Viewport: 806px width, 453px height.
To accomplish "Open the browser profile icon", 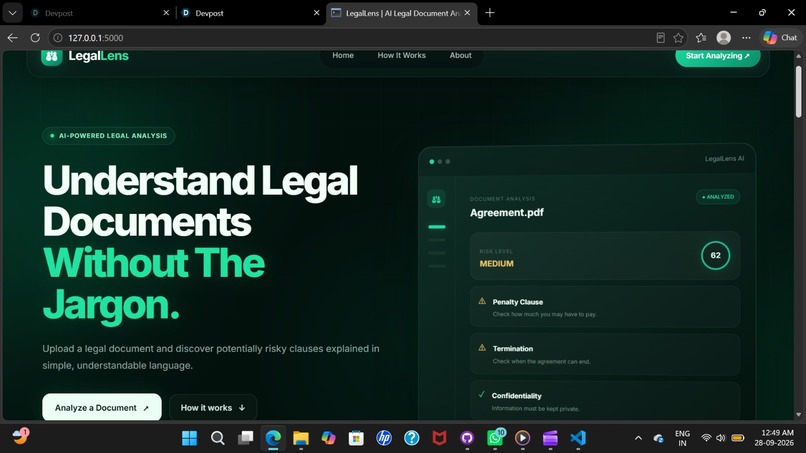I will [x=724, y=38].
